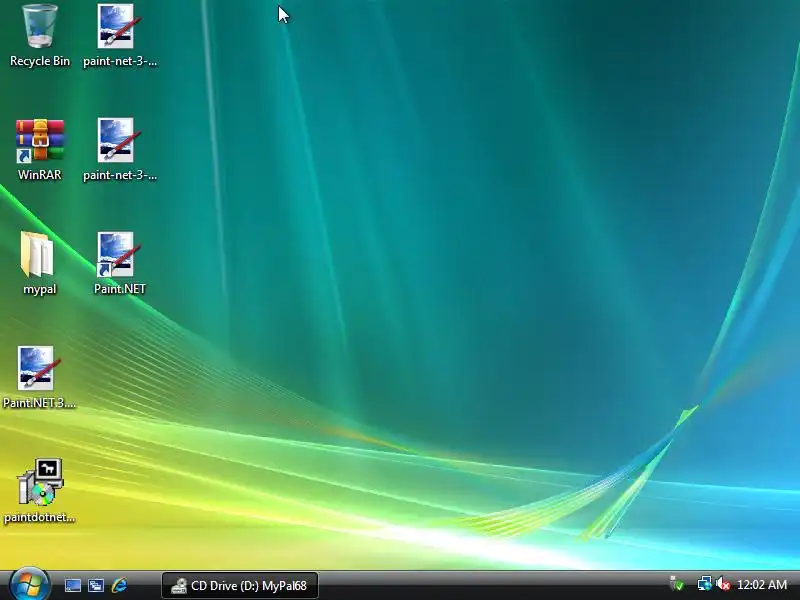
Task: Click Show Desktop in Quick Launch
Action: pyautogui.click(x=72, y=585)
